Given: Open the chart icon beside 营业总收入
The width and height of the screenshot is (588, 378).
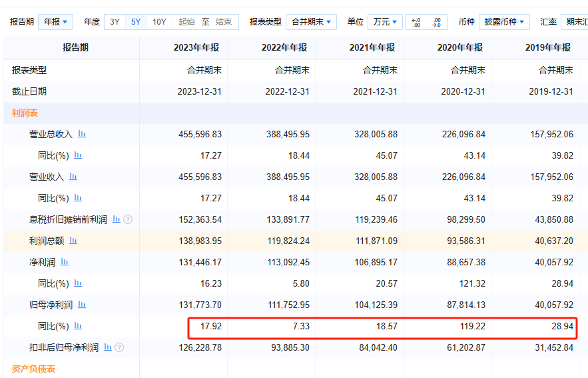Looking at the screenshot, I should tap(82, 134).
